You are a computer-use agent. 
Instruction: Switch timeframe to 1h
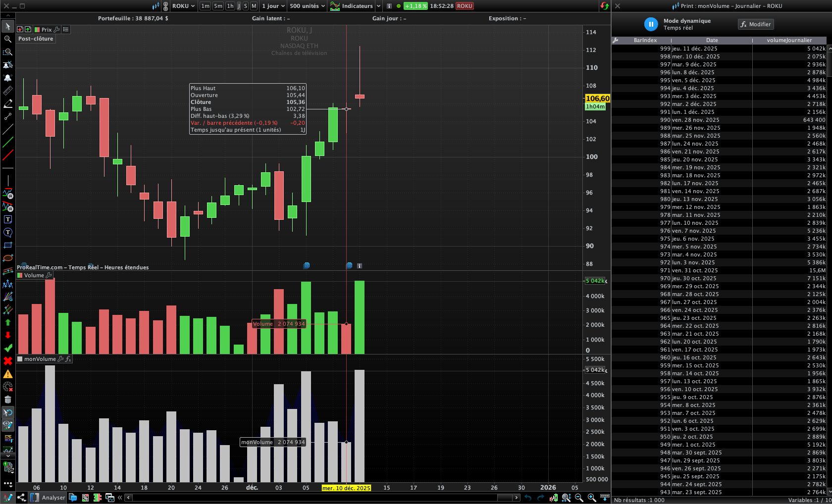click(230, 6)
